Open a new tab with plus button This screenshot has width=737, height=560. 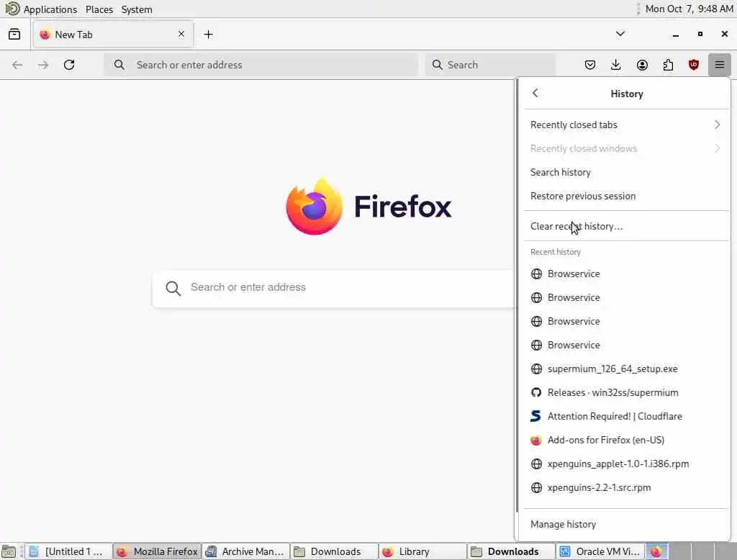coord(208,35)
